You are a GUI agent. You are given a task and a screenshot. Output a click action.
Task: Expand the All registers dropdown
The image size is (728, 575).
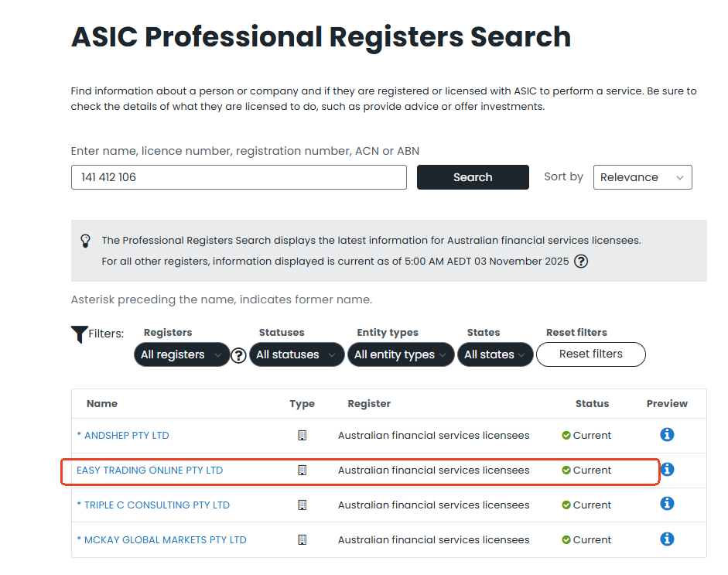click(182, 354)
